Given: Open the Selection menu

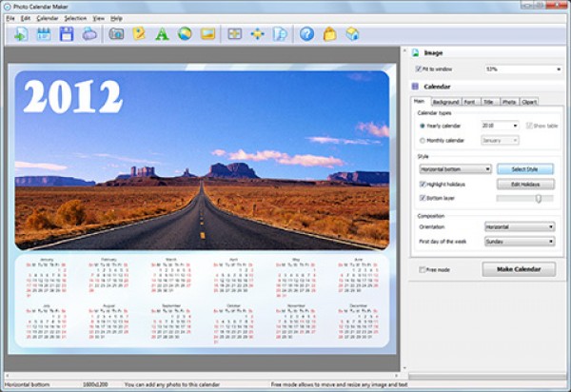Looking at the screenshot, I should 75,18.
